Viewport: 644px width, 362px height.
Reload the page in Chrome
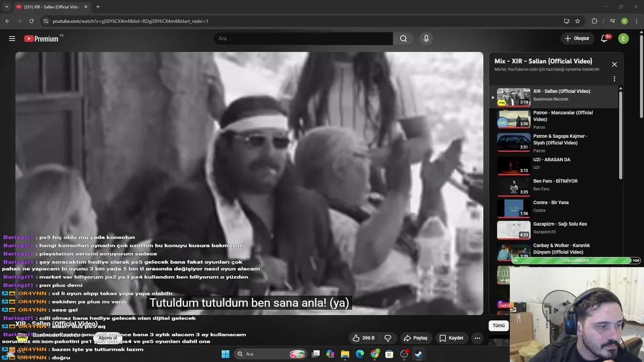31,21
